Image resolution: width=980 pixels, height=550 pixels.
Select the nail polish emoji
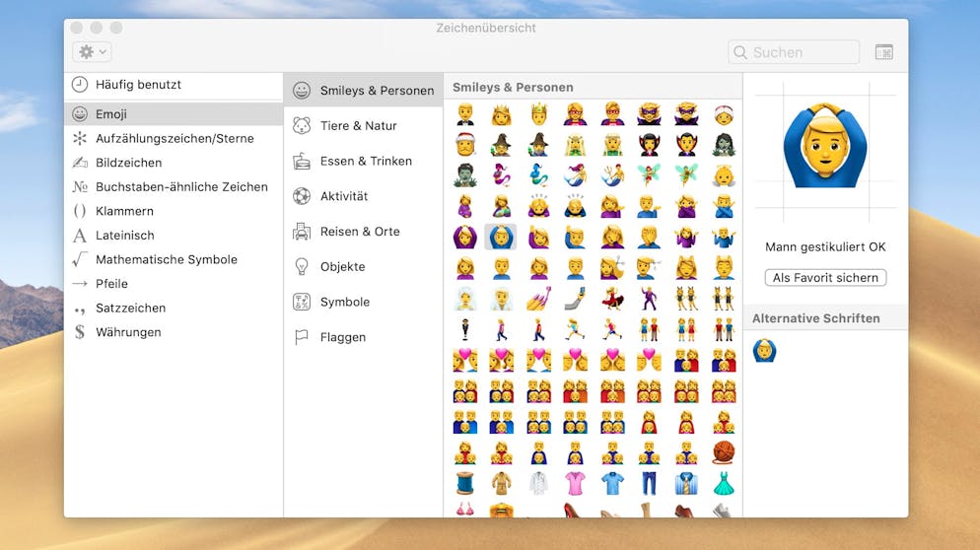pyautogui.click(x=538, y=298)
